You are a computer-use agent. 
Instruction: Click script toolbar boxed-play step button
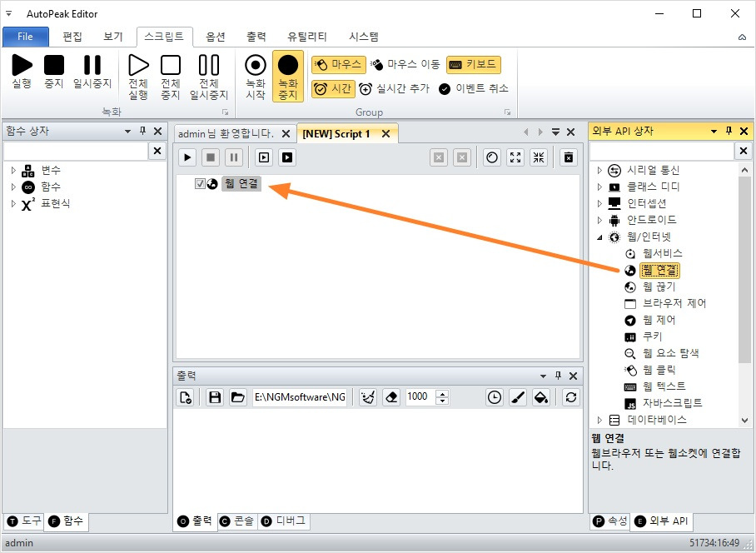coord(264,157)
